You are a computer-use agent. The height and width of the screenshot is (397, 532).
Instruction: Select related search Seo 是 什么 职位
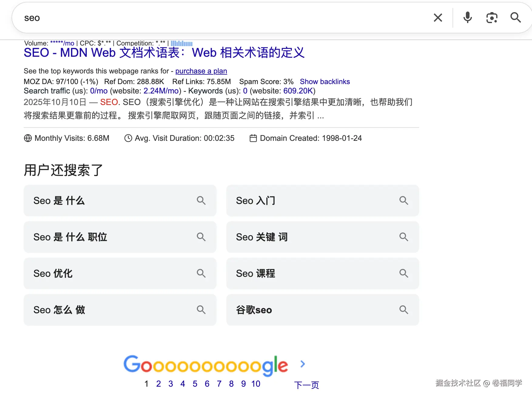pos(120,237)
